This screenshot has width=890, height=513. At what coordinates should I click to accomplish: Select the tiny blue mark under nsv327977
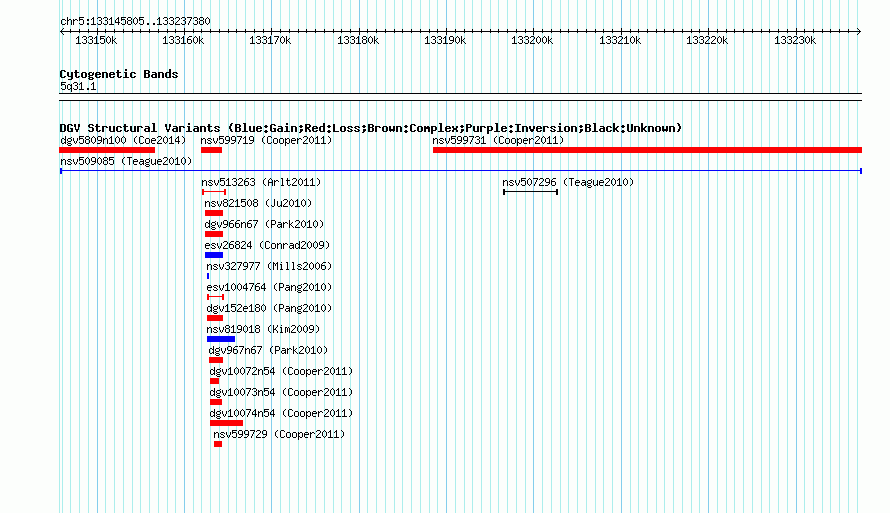pos(208,276)
